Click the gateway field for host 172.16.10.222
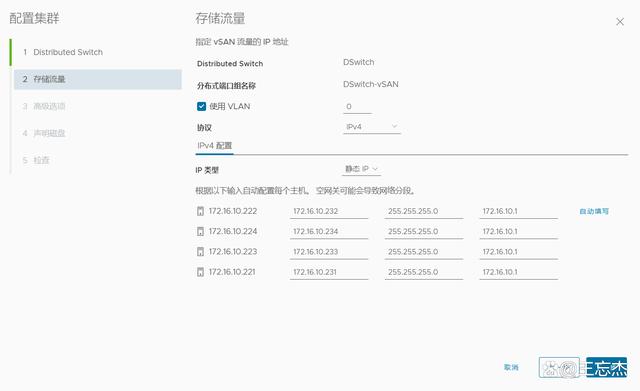 518,211
